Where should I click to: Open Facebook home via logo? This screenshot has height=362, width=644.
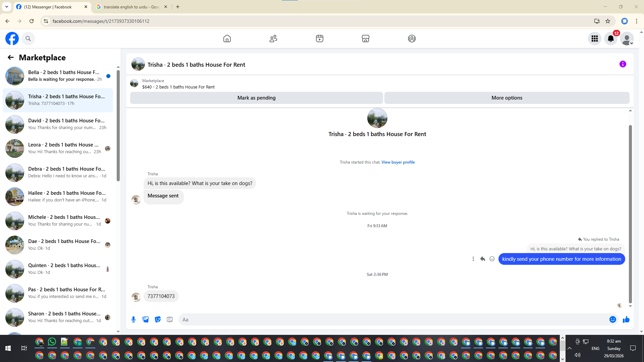12,39
